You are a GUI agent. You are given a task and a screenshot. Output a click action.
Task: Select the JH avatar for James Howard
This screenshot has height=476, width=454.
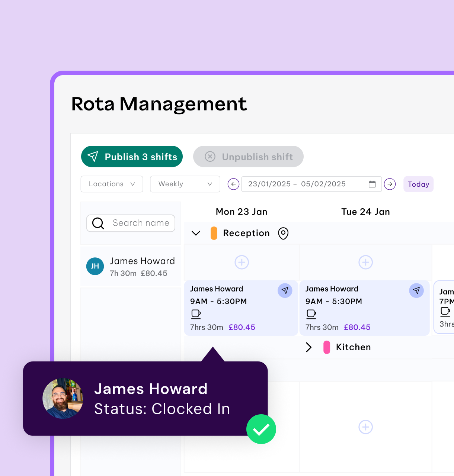pyautogui.click(x=95, y=266)
